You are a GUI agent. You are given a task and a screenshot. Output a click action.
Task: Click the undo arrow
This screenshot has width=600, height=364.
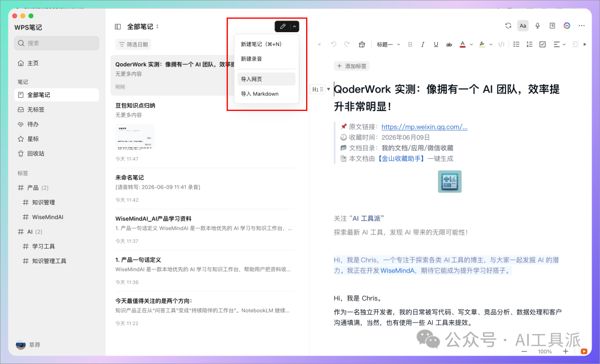334,44
